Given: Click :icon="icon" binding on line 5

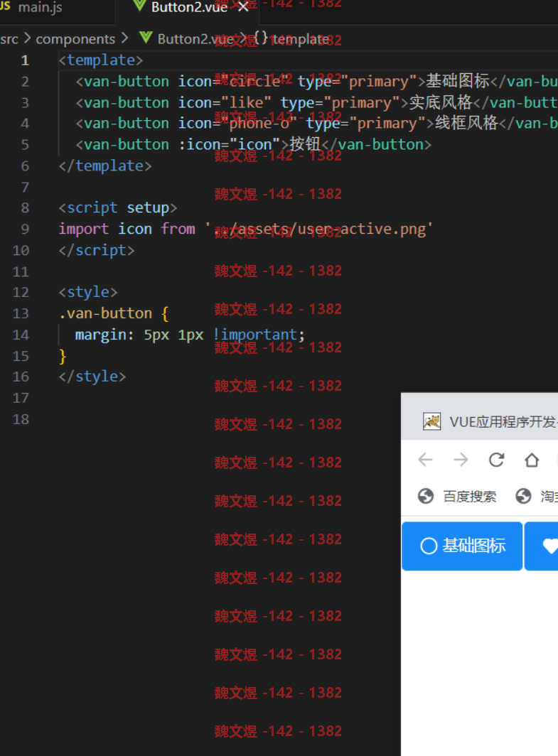Looking at the screenshot, I should pyautogui.click(x=229, y=145).
